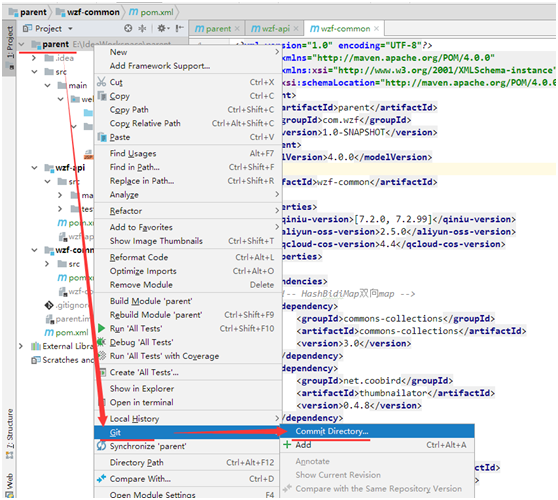Click the green plus Add icon
Viewport: 558px width, 500px height.
pos(287,444)
